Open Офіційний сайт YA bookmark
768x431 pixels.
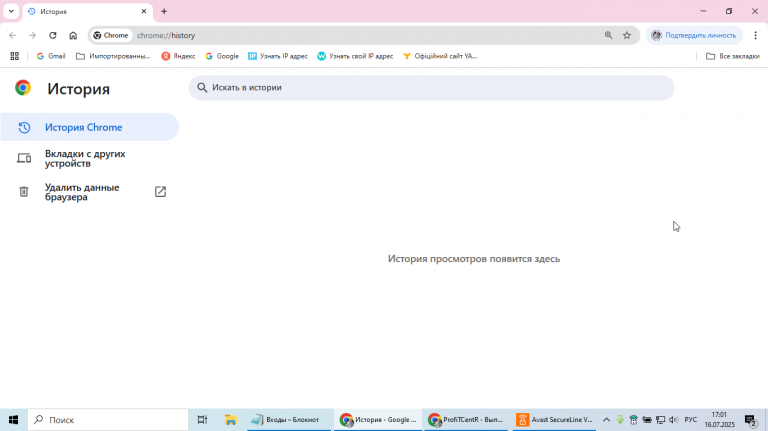click(x=440, y=56)
